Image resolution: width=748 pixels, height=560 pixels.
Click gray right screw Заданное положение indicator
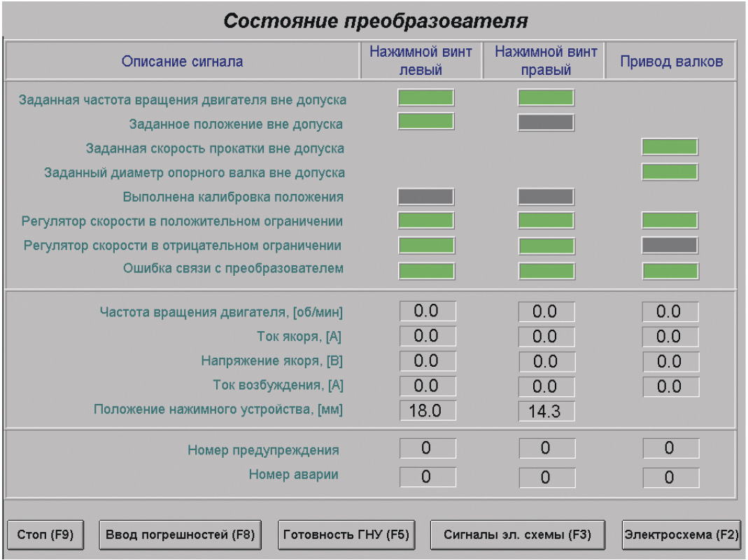546,122
